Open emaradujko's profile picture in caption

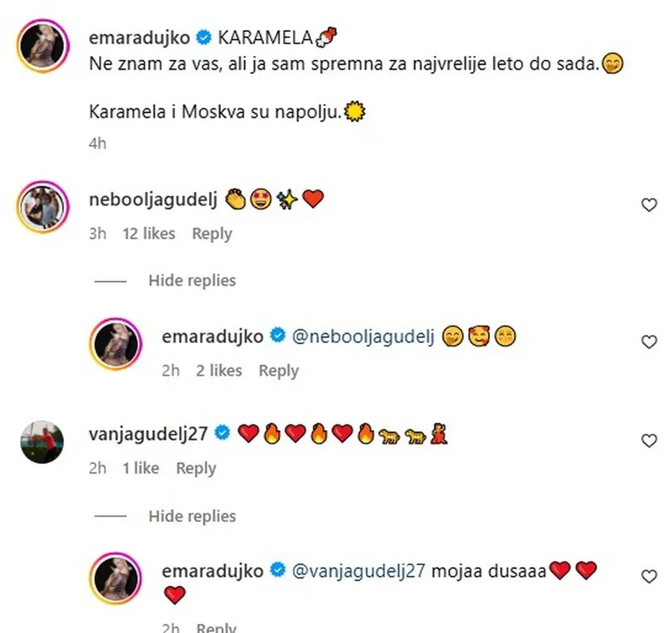pos(43,46)
